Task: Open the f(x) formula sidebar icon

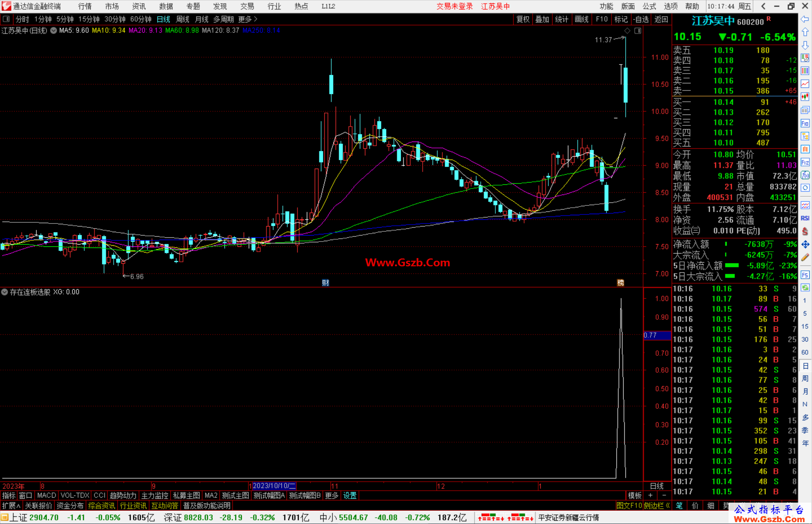Action: 805,175
